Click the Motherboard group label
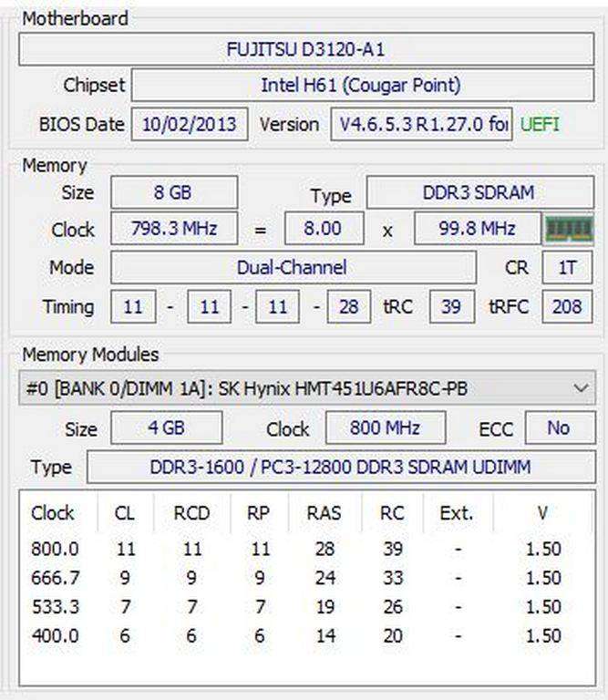This screenshot has width=608, height=700. (x=76, y=19)
